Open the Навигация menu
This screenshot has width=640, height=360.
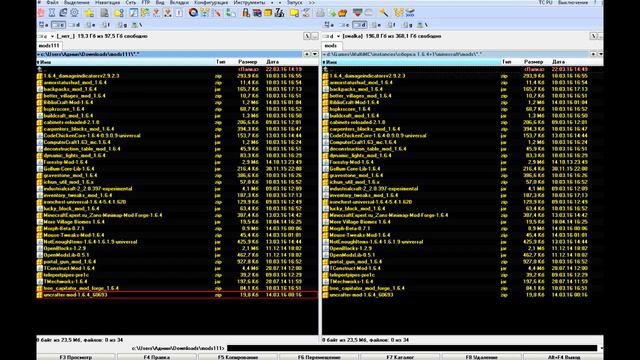[108, 2]
